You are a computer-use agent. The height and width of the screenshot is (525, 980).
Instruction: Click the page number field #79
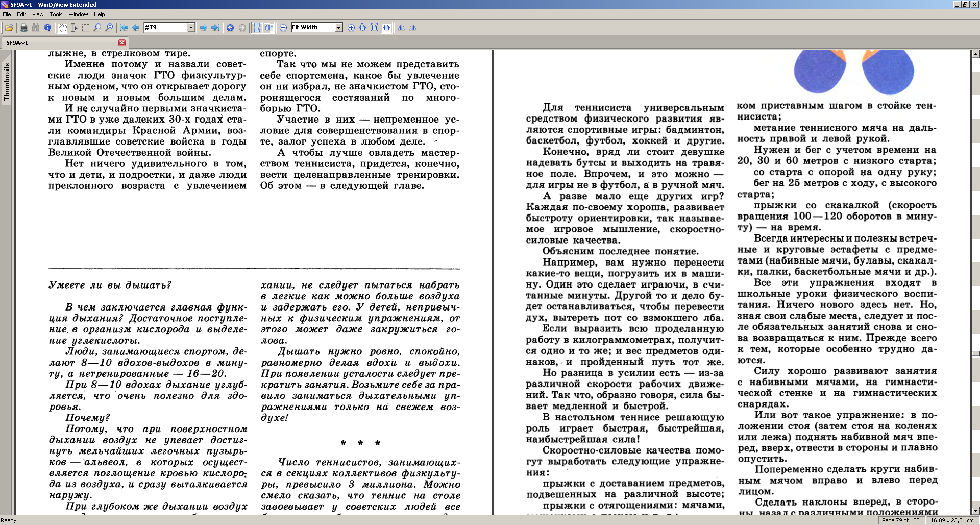coord(165,28)
